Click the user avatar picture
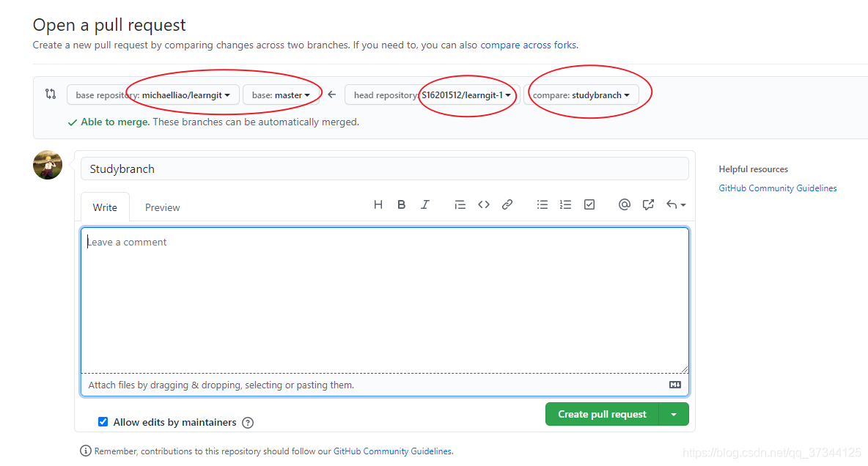Image resolution: width=868 pixels, height=466 pixels. click(x=48, y=165)
